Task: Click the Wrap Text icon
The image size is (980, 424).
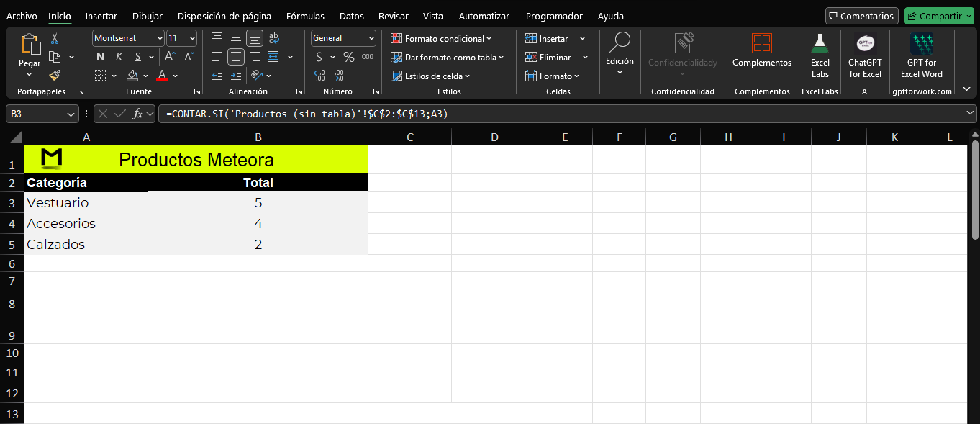Action: [273, 38]
